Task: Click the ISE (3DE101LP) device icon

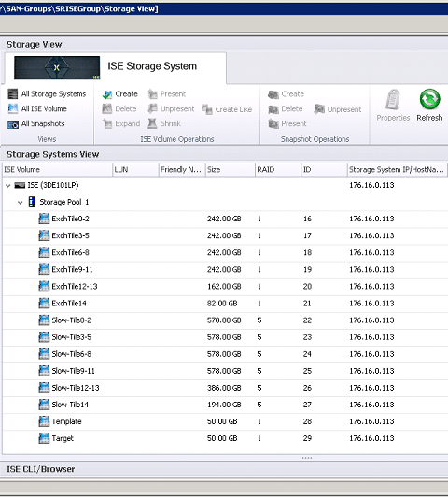Action: pyautogui.click(x=20, y=185)
